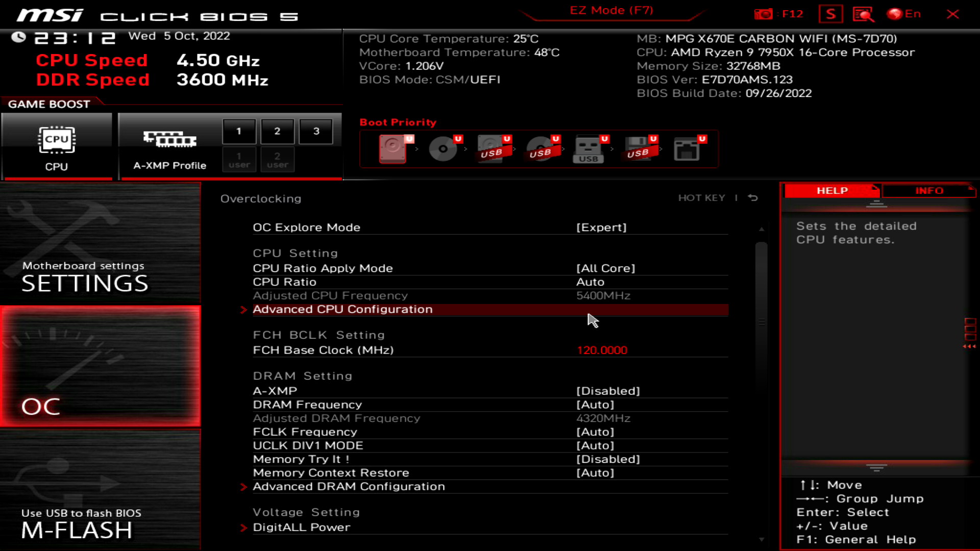This screenshot has height=551, width=980.
Task: Select A-XMP Profile 2 button
Action: (x=277, y=131)
